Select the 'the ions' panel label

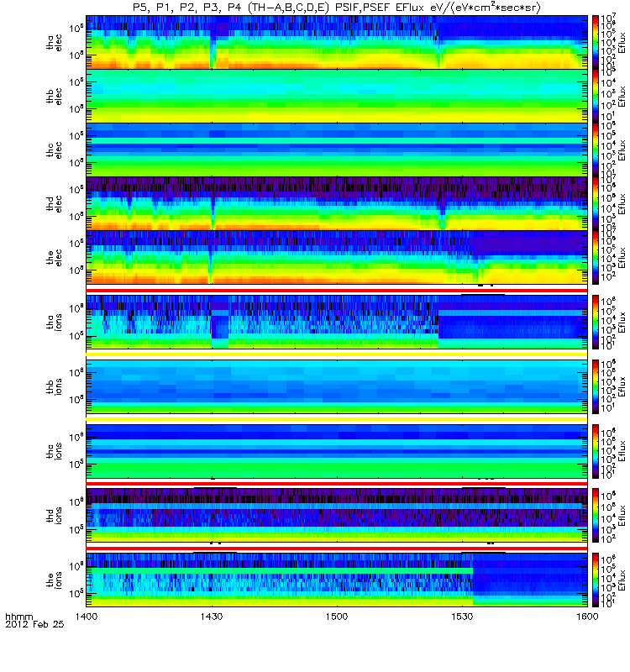54,580
